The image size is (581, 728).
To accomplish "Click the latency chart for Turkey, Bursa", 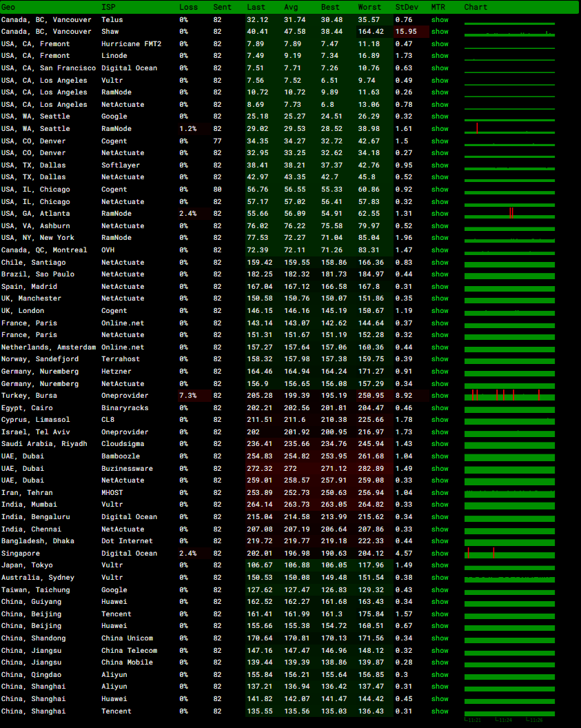I will coord(509,396).
